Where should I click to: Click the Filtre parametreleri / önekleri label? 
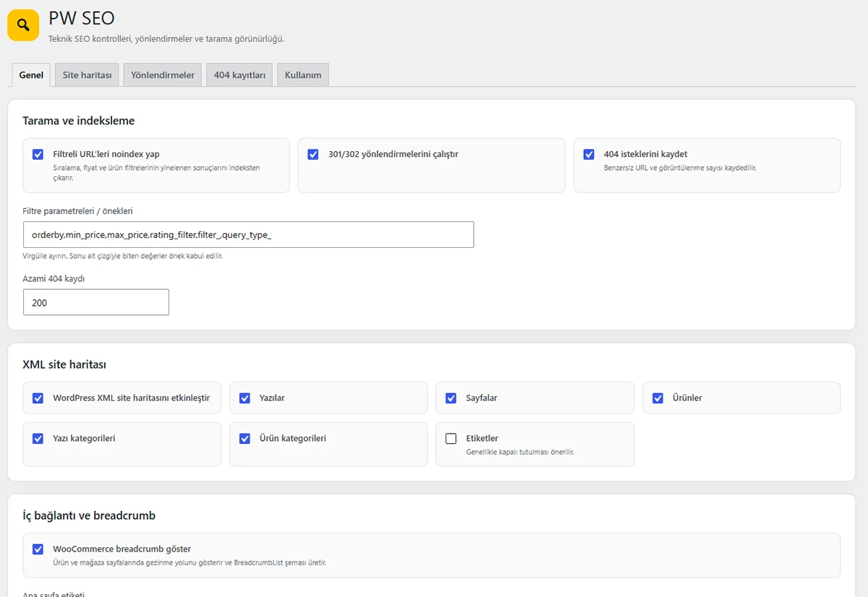[x=78, y=211]
